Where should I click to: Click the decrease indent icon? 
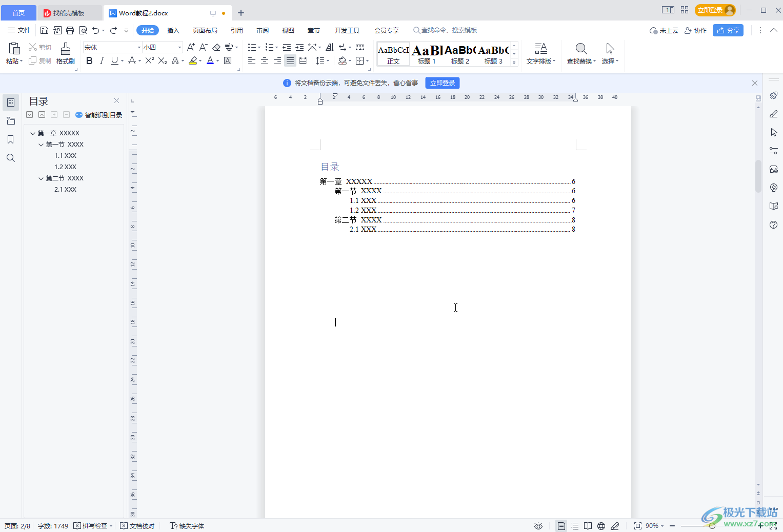[x=287, y=47]
